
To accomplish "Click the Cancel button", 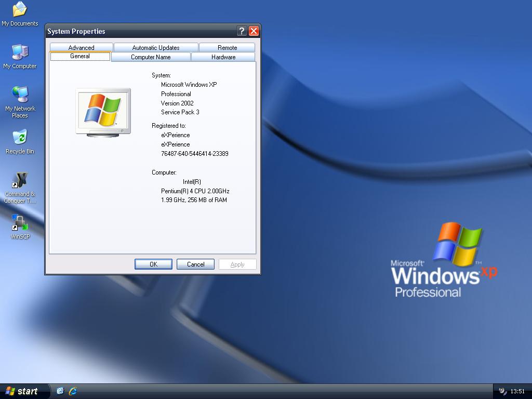I will [x=196, y=264].
